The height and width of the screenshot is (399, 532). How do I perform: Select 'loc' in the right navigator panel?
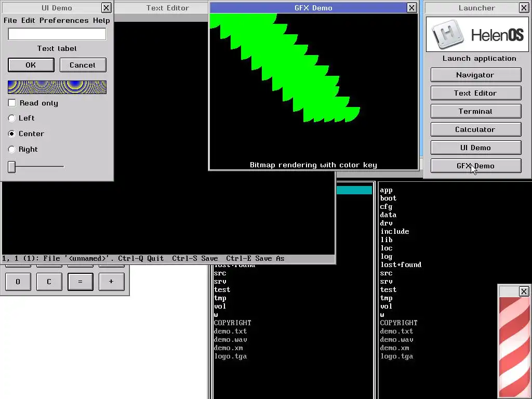(x=387, y=248)
